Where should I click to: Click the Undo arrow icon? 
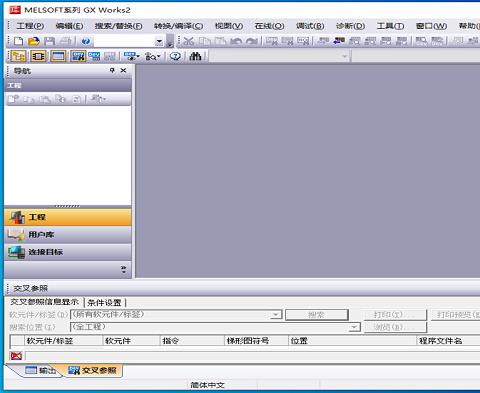pyautogui.click(x=236, y=41)
